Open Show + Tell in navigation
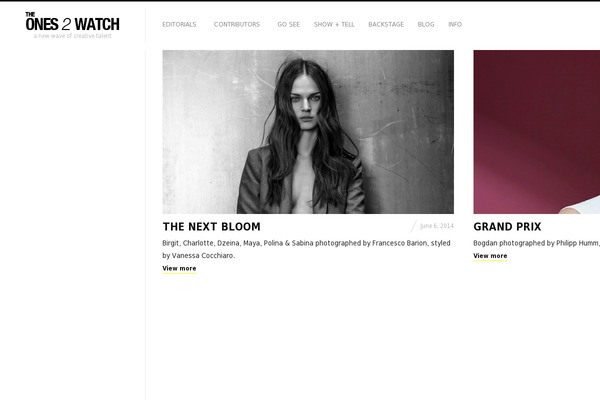The image size is (600, 400). point(334,24)
